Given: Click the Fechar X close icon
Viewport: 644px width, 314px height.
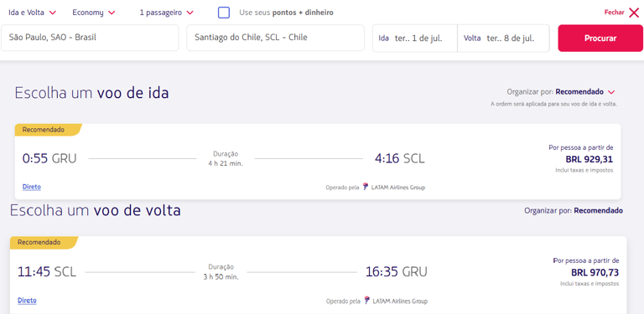Looking at the screenshot, I should coord(634,13).
